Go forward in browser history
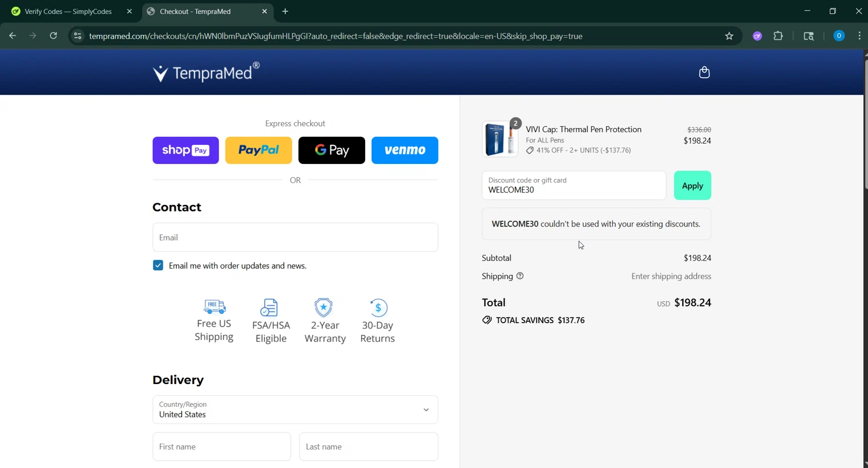The width and height of the screenshot is (868, 468). tap(33, 36)
